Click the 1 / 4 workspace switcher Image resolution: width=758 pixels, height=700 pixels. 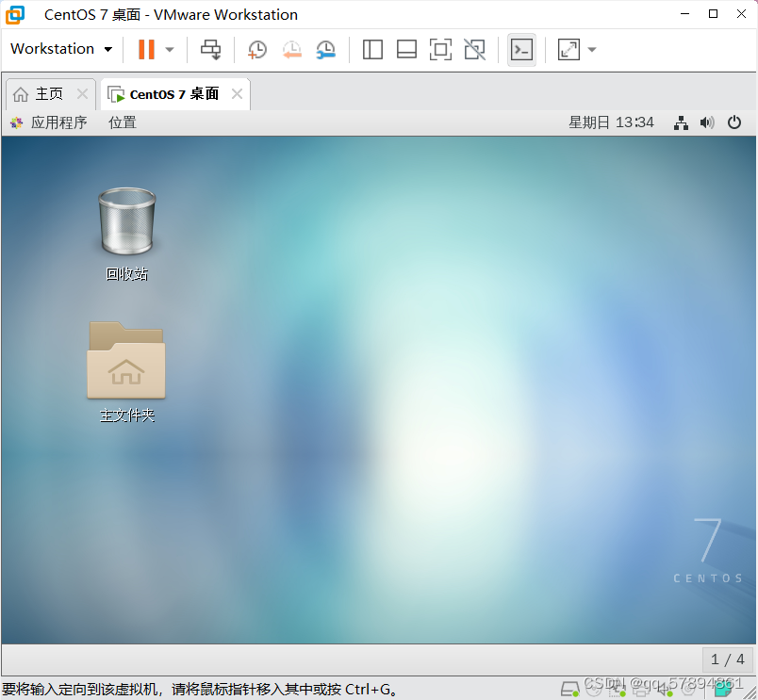[728, 659]
